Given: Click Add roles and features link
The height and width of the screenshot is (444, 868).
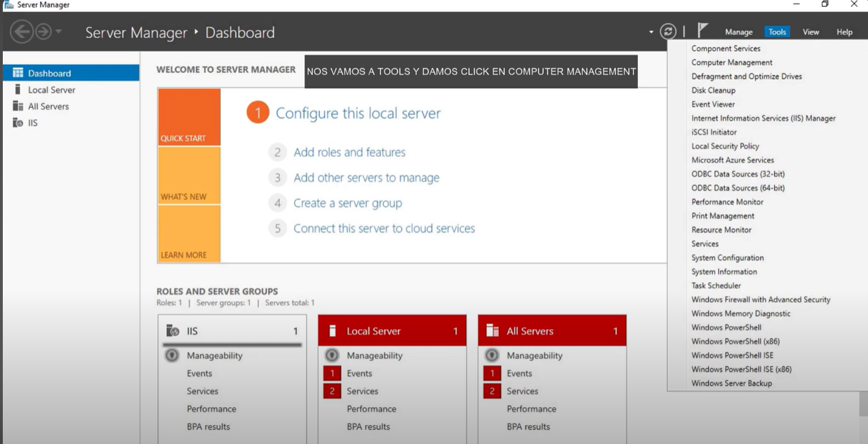Looking at the screenshot, I should [349, 152].
